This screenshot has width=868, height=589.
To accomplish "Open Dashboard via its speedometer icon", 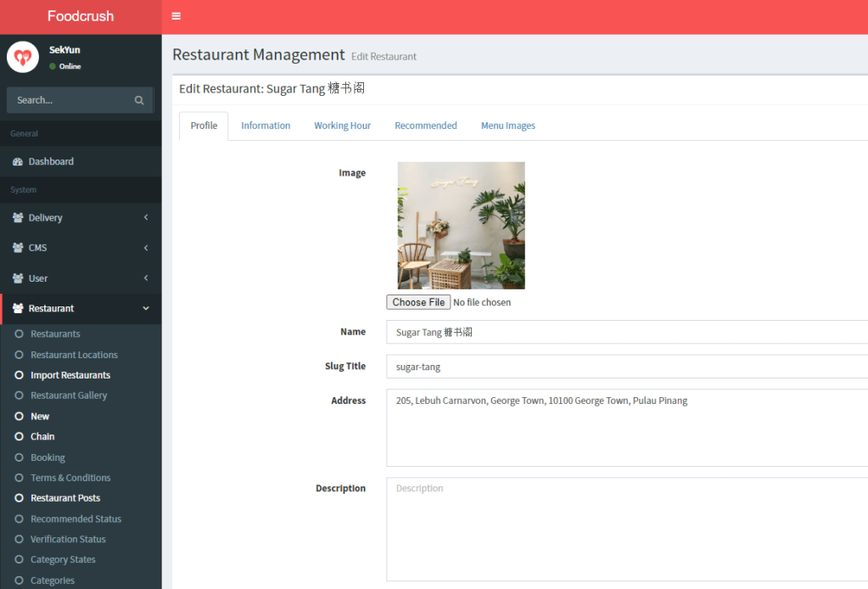I will pos(18,161).
